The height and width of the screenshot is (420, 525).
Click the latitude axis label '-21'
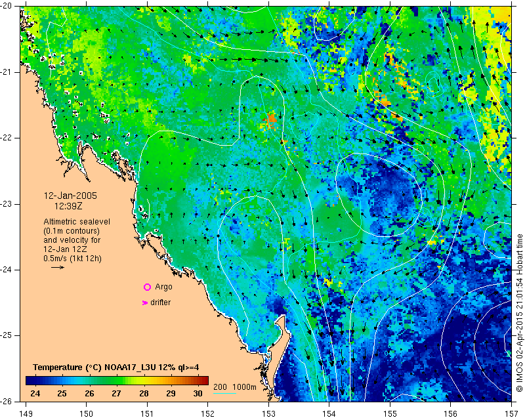coord(6,72)
